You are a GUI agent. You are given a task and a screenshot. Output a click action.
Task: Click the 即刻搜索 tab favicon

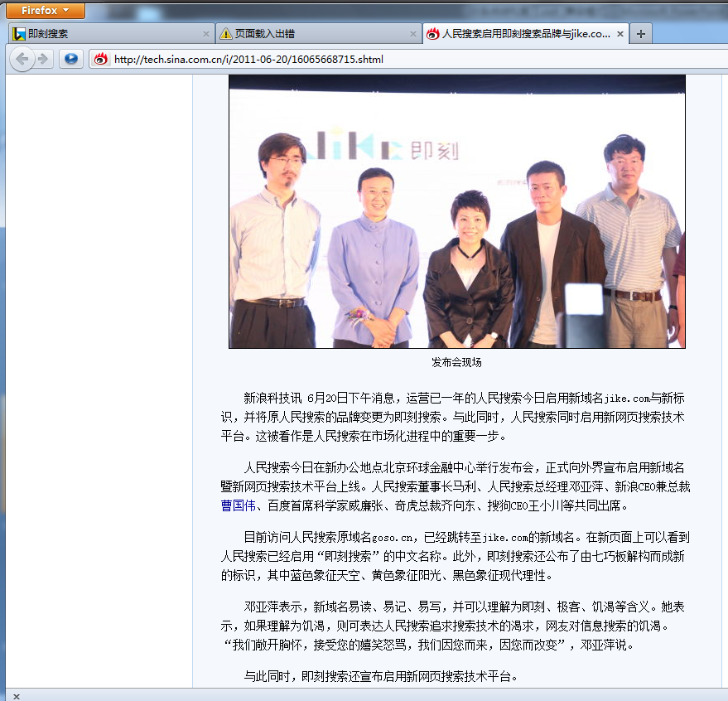coord(19,34)
